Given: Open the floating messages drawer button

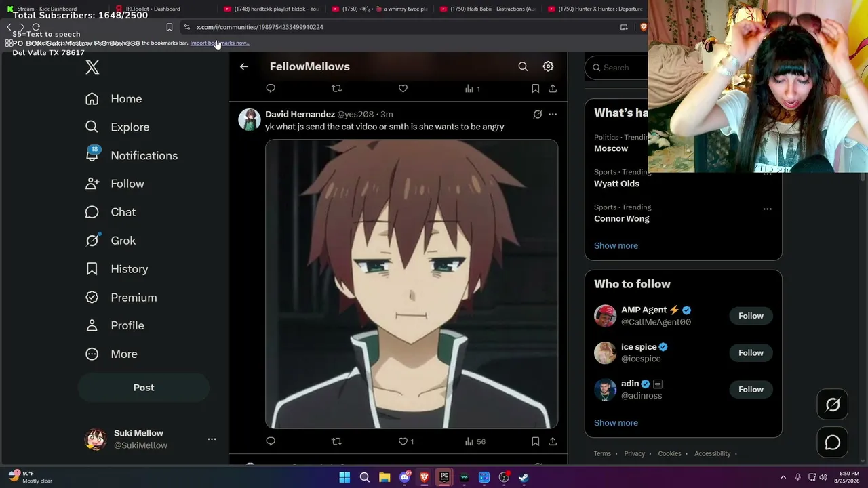Looking at the screenshot, I should click(x=833, y=443).
